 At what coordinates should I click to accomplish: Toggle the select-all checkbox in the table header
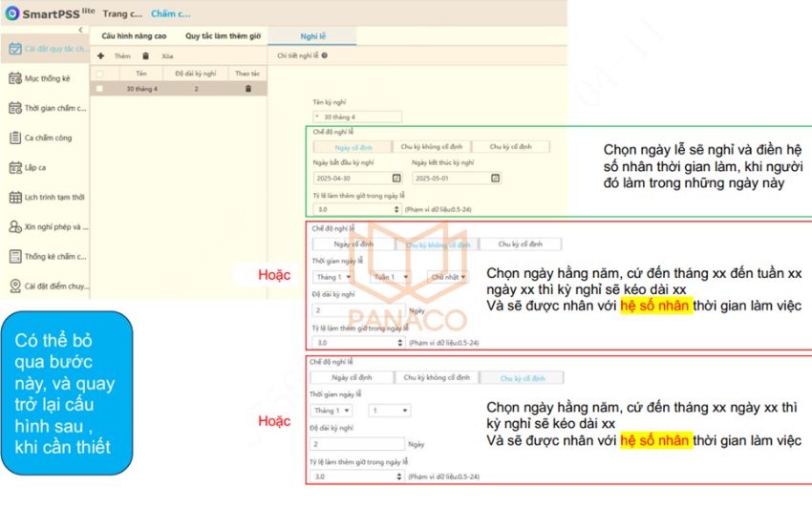point(99,73)
